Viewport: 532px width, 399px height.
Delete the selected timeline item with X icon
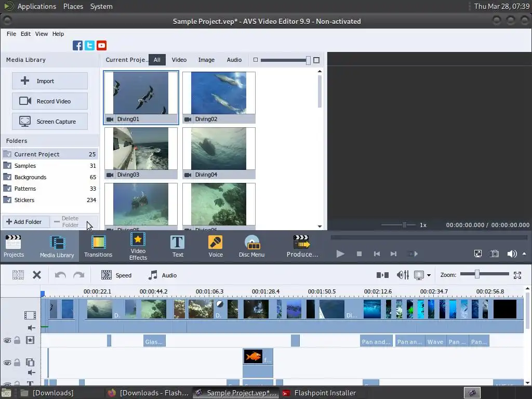click(x=37, y=275)
